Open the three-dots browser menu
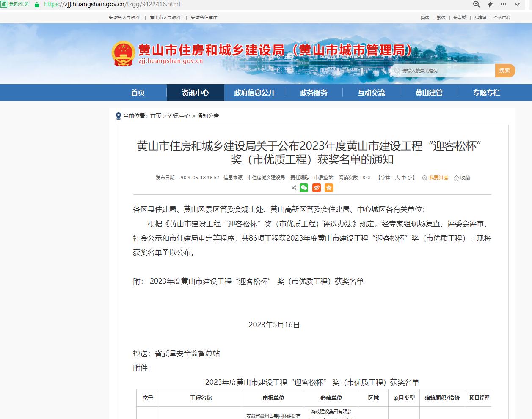532x419 pixels. click(x=503, y=4)
